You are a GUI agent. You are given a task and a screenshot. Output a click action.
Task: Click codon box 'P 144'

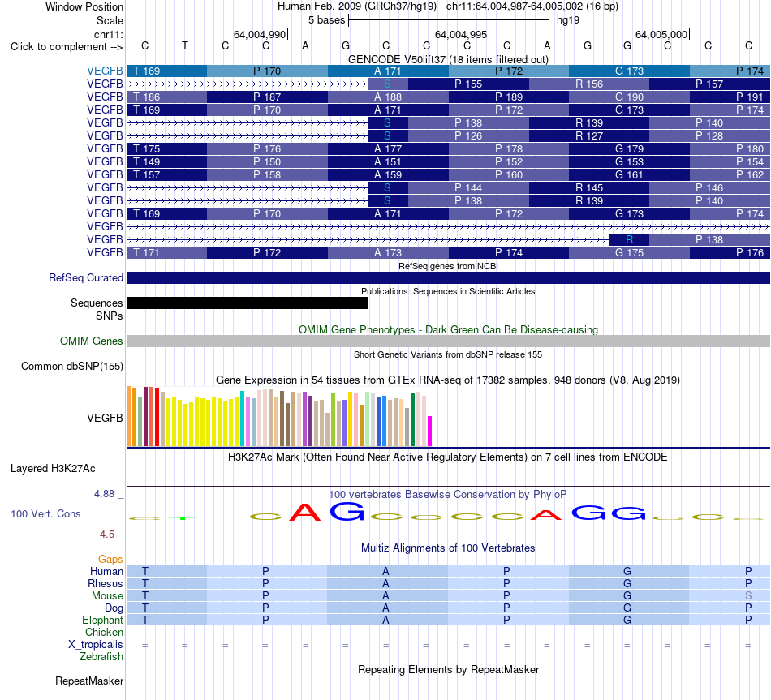pos(468,188)
